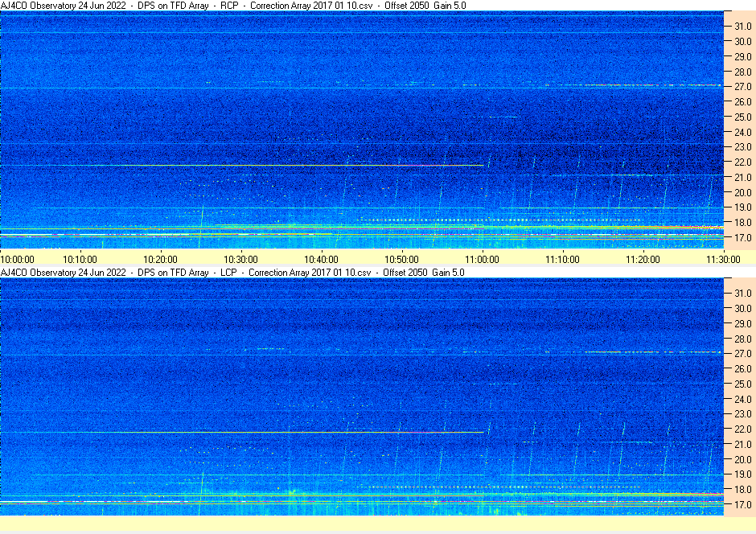The height and width of the screenshot is (534, 756).
Task: Click the 10:10:00 time axis label
Action: pos(80,260)
